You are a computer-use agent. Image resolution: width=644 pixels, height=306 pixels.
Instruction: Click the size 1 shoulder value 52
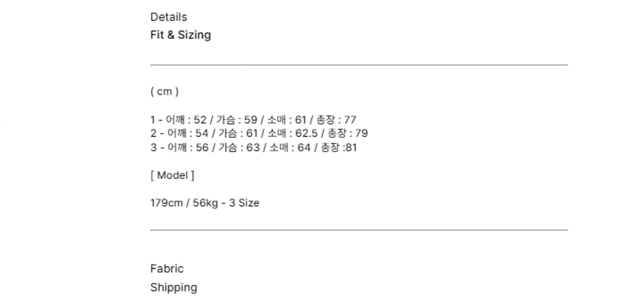click(x=200, y=120)
